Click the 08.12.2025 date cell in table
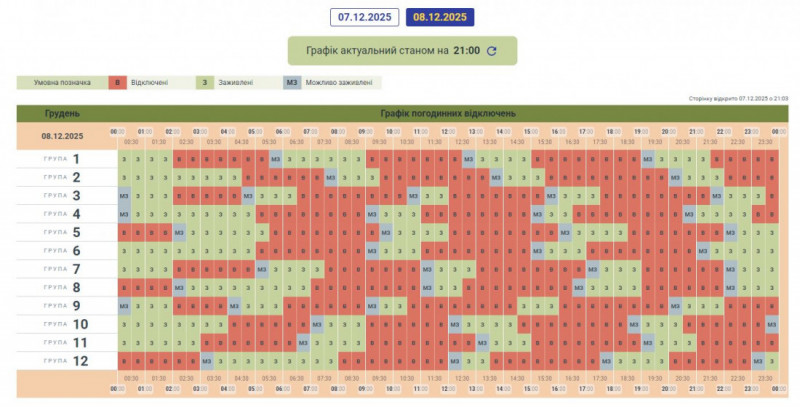This screenshot has height=407, width=800. (x=62, y=136)
